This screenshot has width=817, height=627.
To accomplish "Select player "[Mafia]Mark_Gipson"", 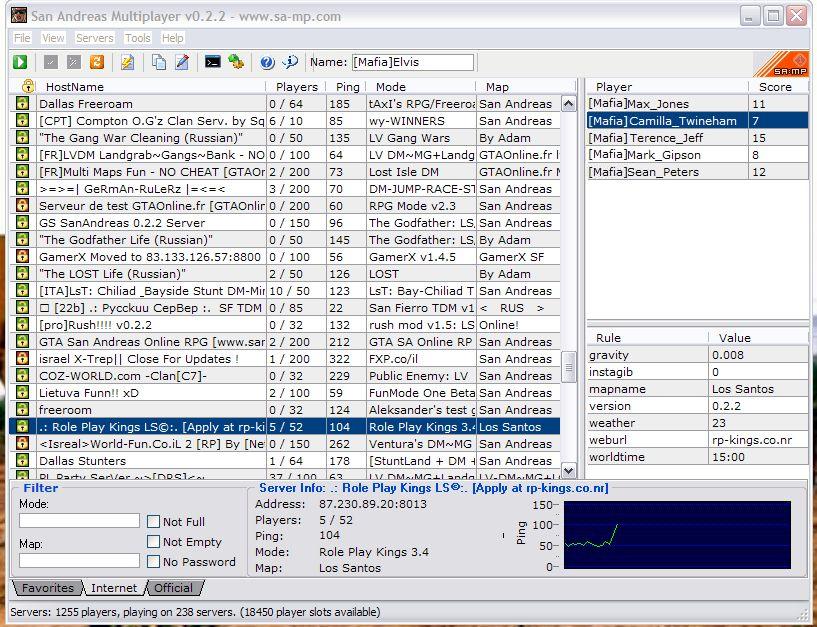I will (x=698, y=154).
